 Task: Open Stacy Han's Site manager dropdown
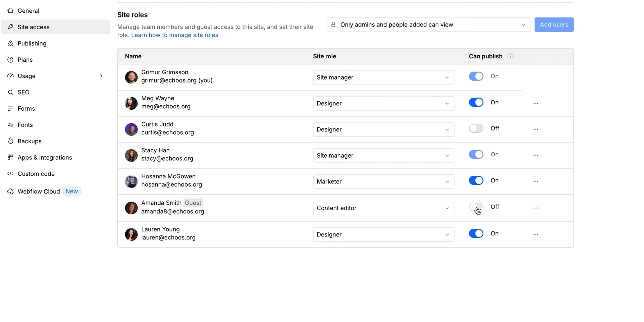point(384,155)
